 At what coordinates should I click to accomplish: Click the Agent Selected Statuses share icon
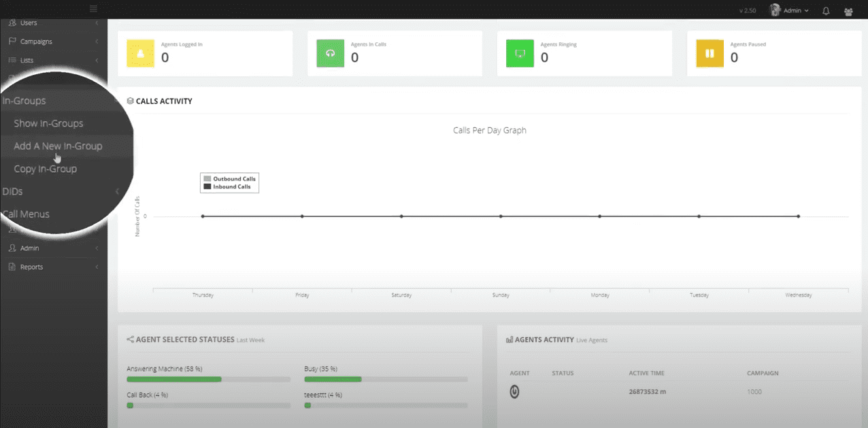pyautogui.click(x=130, y=340)
